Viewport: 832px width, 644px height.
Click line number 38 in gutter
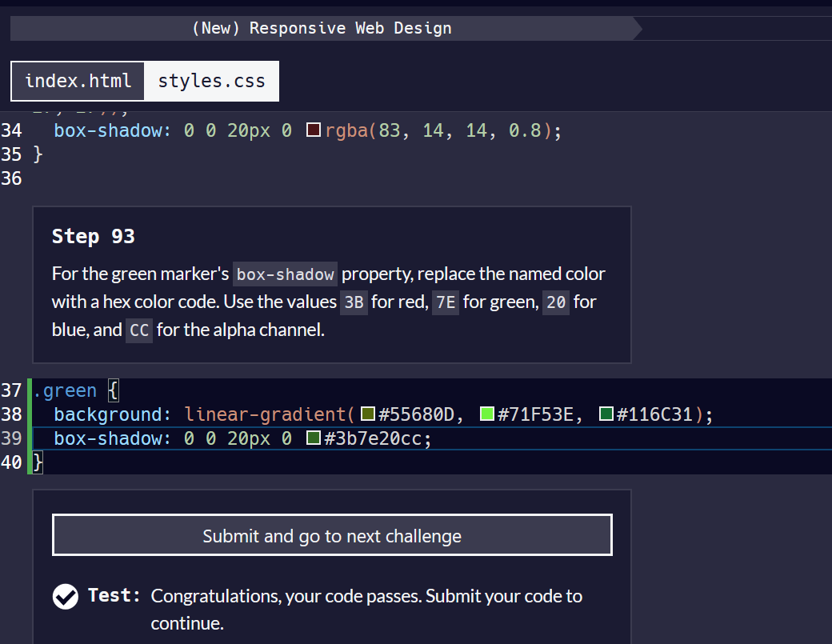tap(11, 414)
